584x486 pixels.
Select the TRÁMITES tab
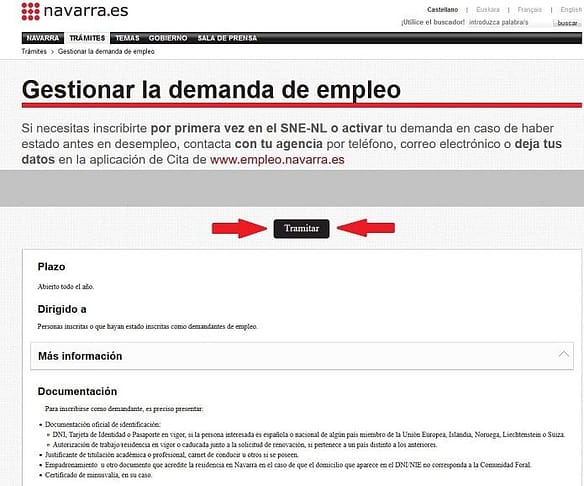(x=87, y=38)
